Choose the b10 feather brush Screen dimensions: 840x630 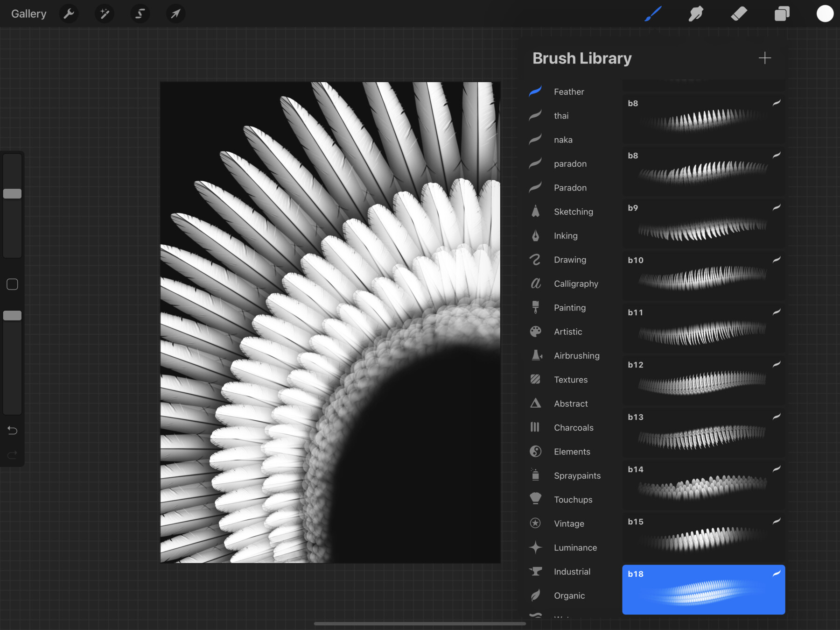(x=703, y=276)
